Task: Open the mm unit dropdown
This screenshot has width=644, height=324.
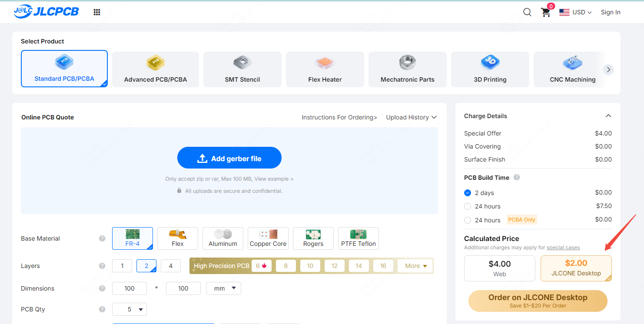Action: (224, 288)
